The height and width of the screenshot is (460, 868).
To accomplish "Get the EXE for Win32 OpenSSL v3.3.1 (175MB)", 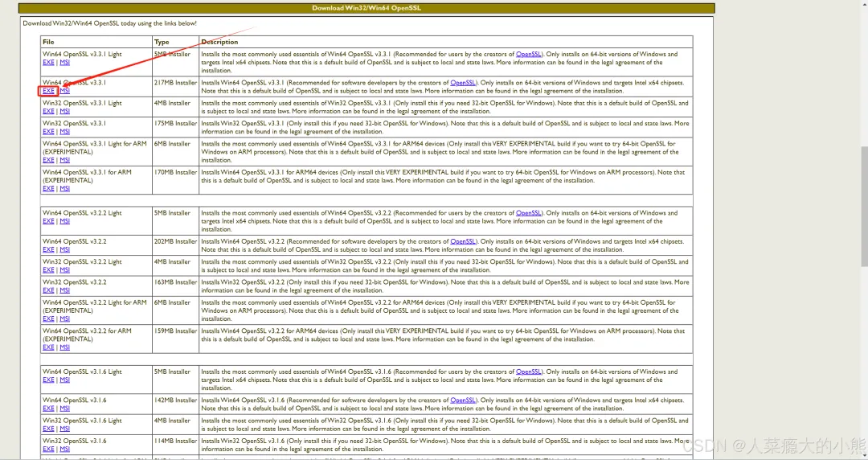I will click(48, 132).
